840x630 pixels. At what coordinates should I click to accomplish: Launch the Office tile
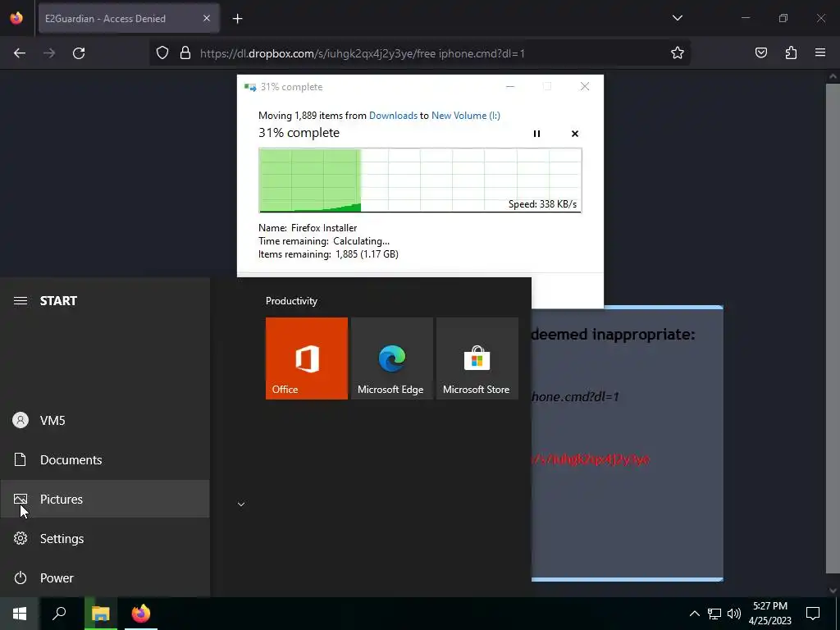point(307,358)
